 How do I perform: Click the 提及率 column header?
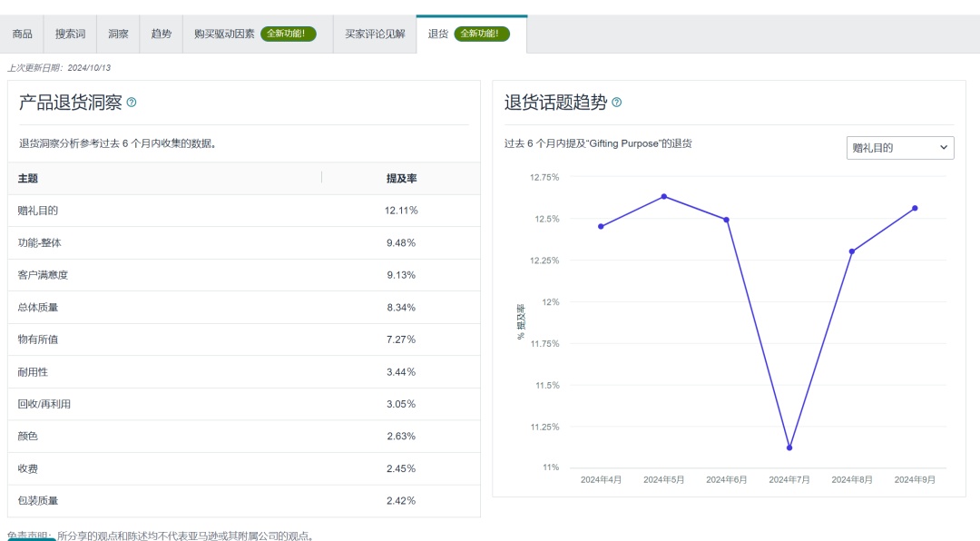coord(401,179)
